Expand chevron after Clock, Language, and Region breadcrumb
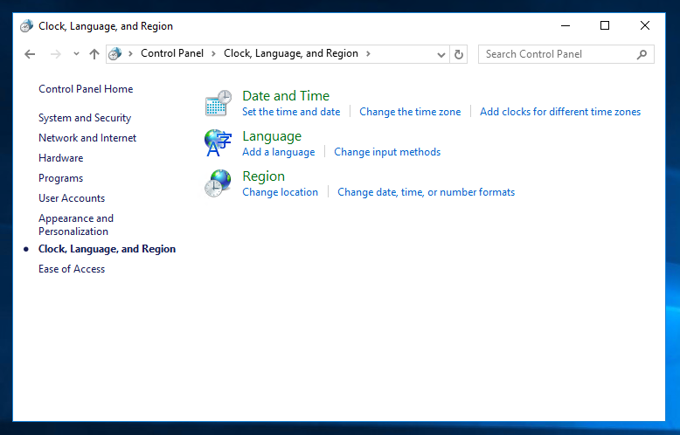 click(368, 54)
